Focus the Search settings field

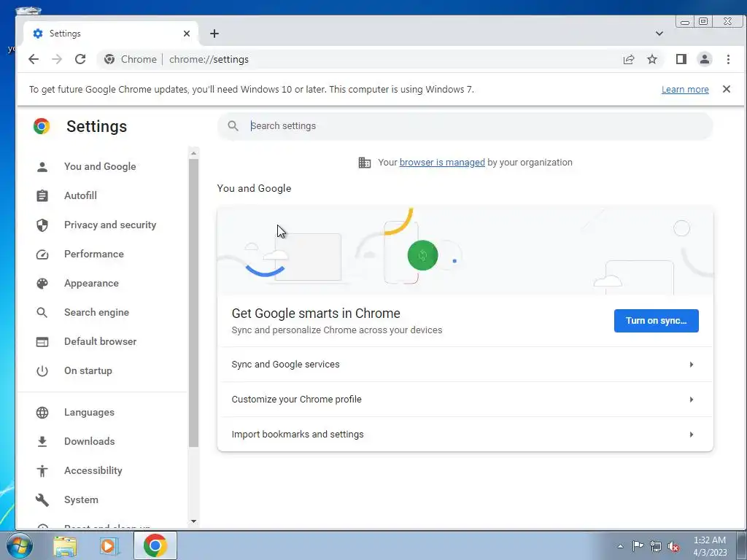[x=465, y=125]
